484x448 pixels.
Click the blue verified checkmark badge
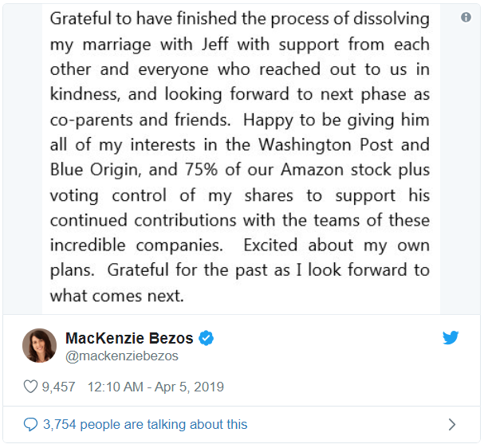point(207,338)
